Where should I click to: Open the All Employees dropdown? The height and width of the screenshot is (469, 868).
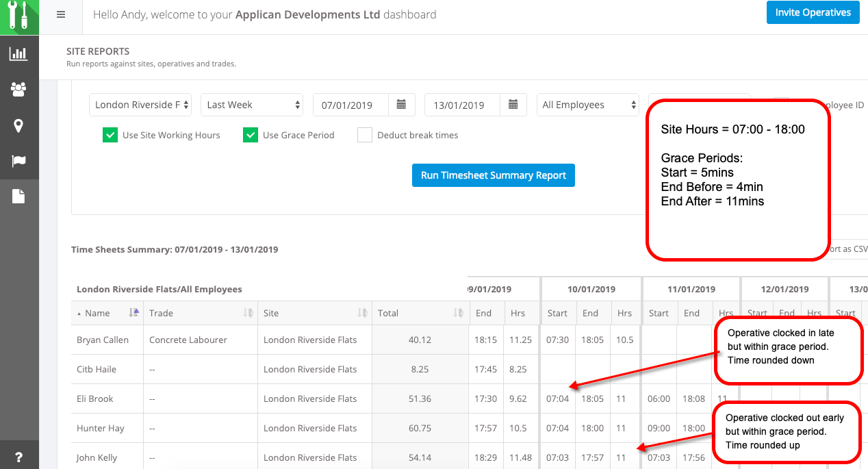point(587,105)
